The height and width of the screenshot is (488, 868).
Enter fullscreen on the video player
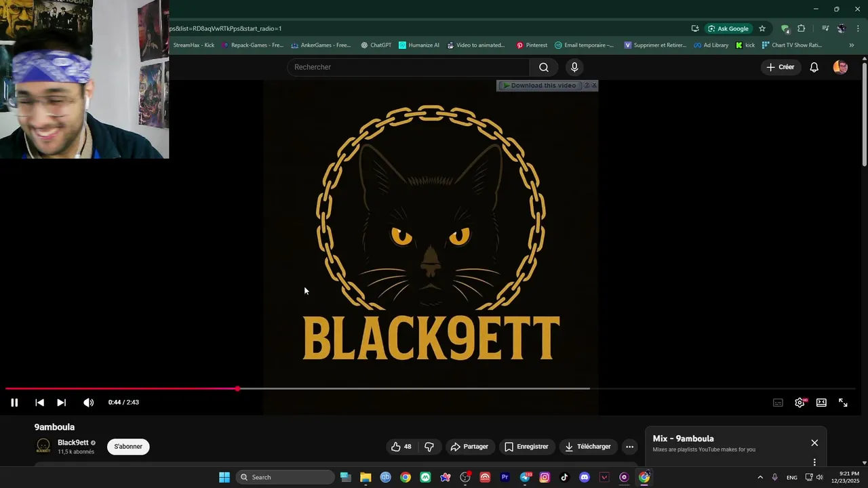point(843,403)
